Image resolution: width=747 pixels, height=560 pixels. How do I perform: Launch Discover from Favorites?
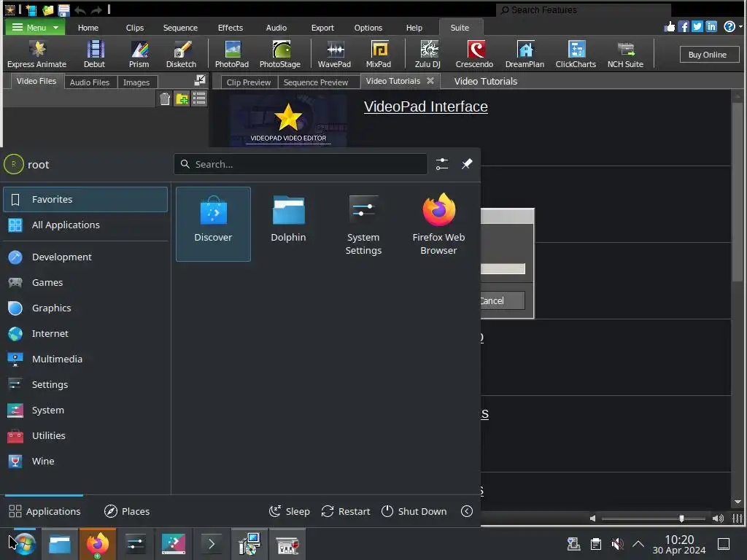tap(213, 224)
